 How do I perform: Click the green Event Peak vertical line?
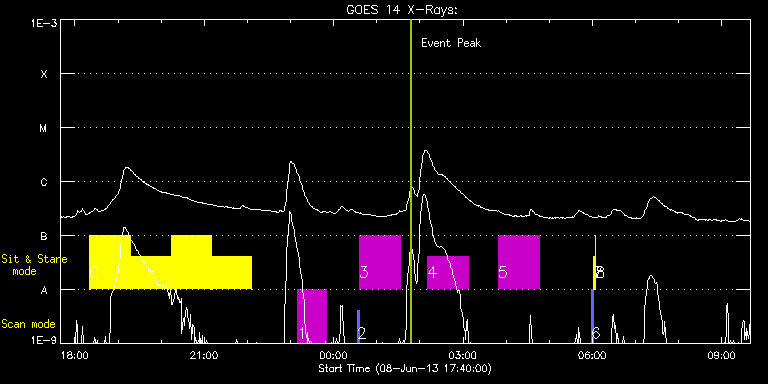coord(411,181)
